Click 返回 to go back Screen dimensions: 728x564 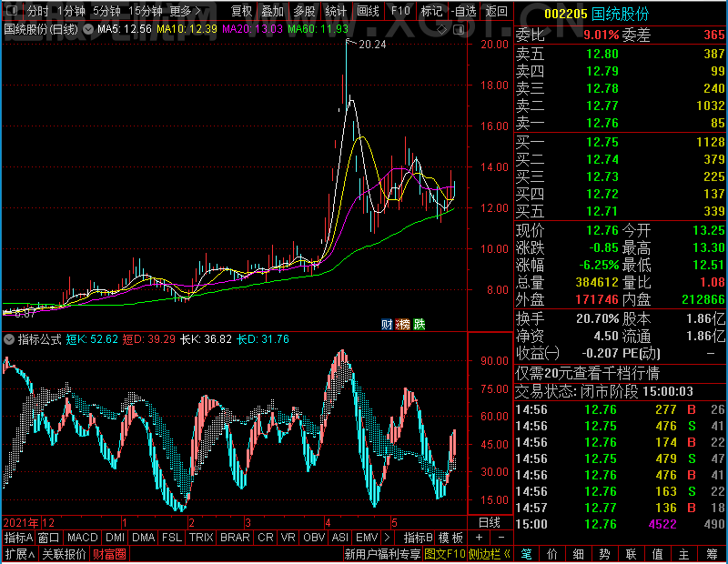coord(496,11)
